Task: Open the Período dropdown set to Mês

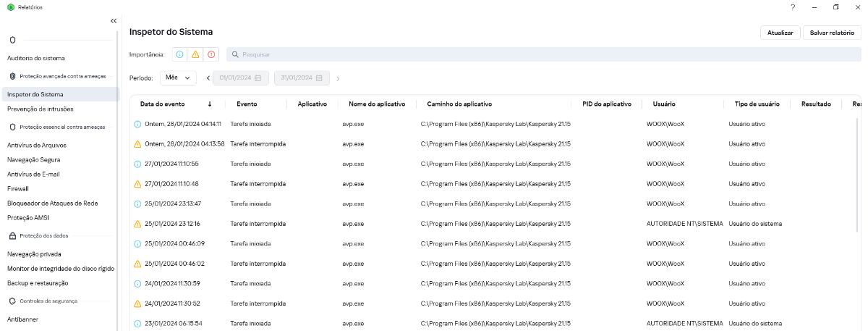Action: [x=178, y=77]
